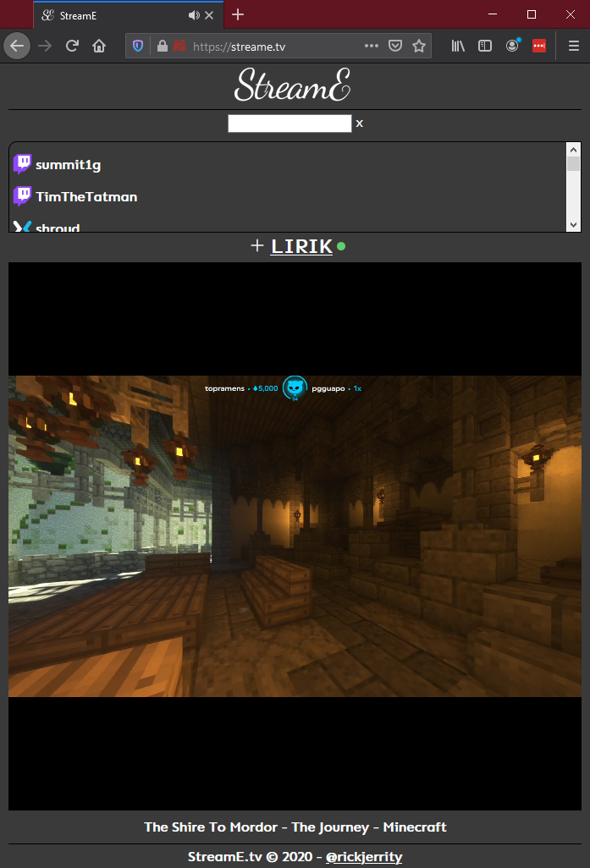Open Firefox hamburger menu

coord(574,46)
